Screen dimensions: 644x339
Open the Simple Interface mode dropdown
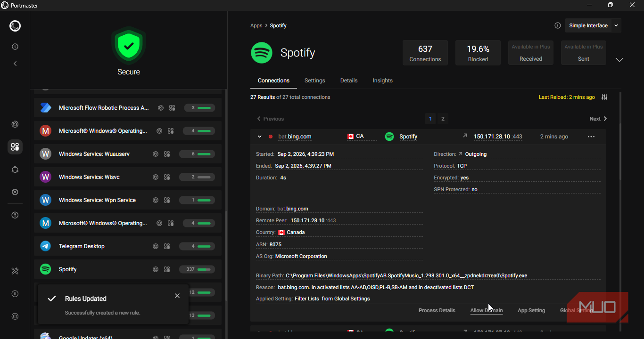coord(593,25)
